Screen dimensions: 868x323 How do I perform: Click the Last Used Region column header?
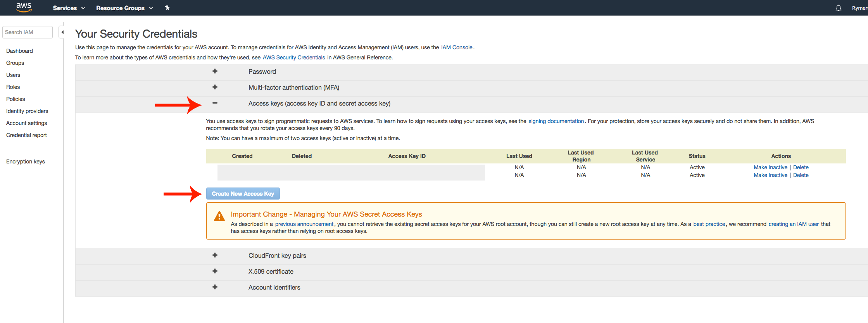point(581,156)
